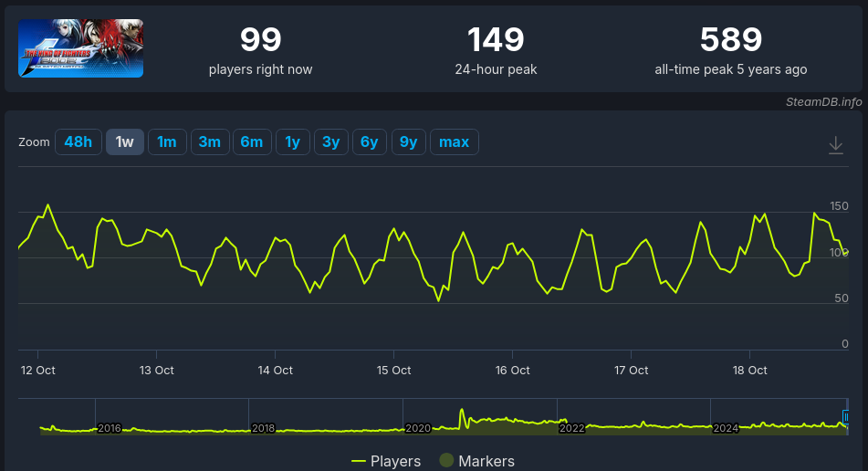
Task: Choose the 6y zoom option
Action: pyautogui.click(x=370, y=141)
